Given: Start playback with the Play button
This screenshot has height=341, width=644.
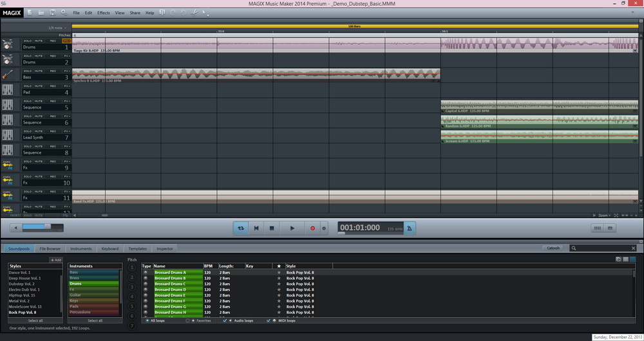Looking at the screenshot, I should [x=292, y=228].
